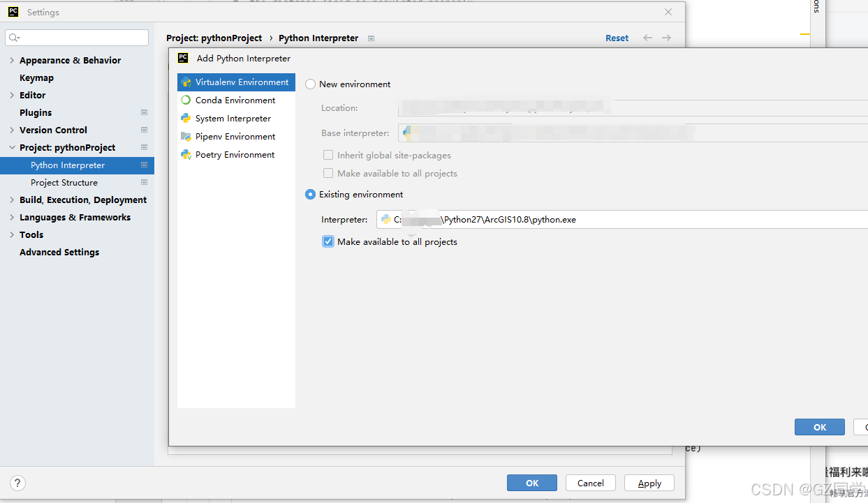Click Apply in the Settings dialog
The width and height of the screenshot is (868, 503).
click(649, 483)
